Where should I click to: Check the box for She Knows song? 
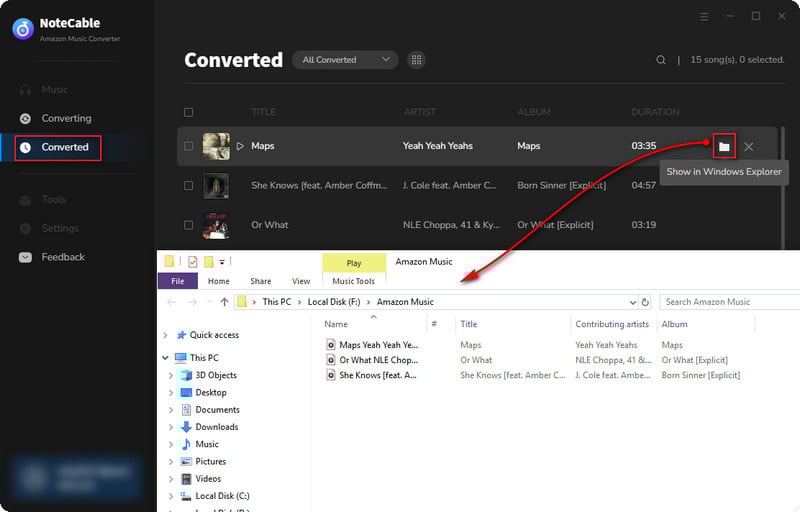pos(188,186)
